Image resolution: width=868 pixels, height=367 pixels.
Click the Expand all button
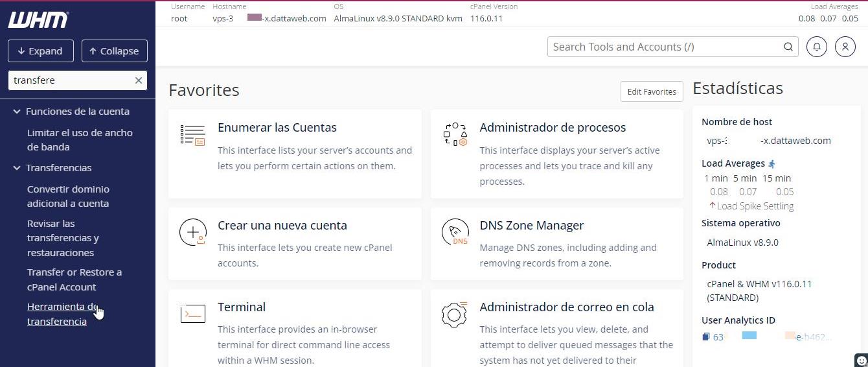pos(41,51)
